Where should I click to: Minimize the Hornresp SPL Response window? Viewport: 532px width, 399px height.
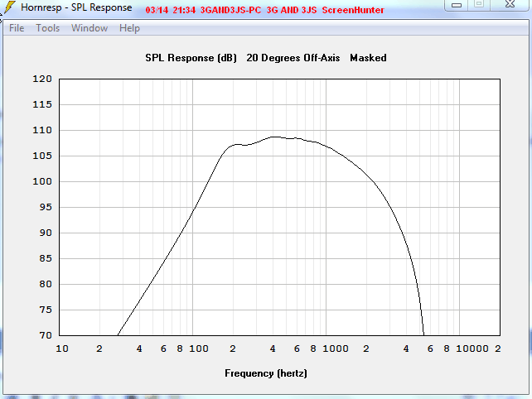click(x=457, y=5)
